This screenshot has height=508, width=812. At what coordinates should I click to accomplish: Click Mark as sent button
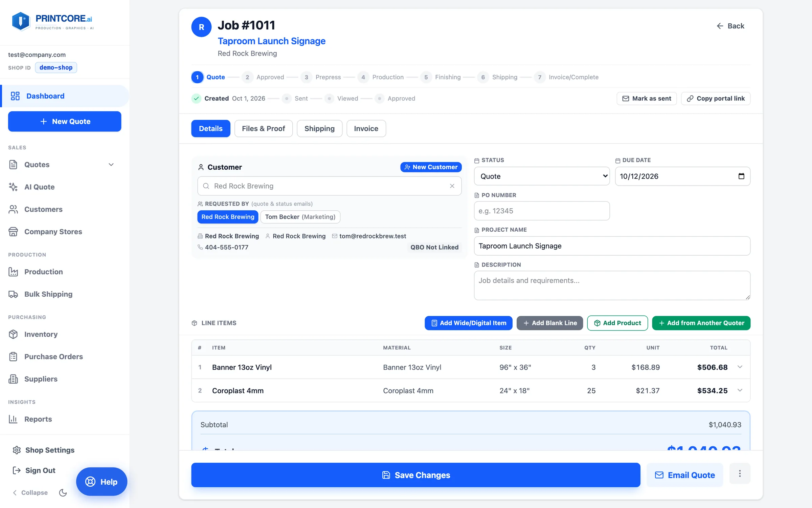click(647, 98)
